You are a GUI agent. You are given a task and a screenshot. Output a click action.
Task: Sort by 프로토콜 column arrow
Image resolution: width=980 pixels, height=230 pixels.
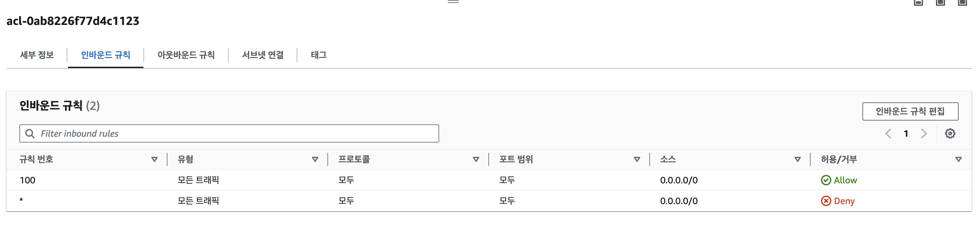[476, 160]
